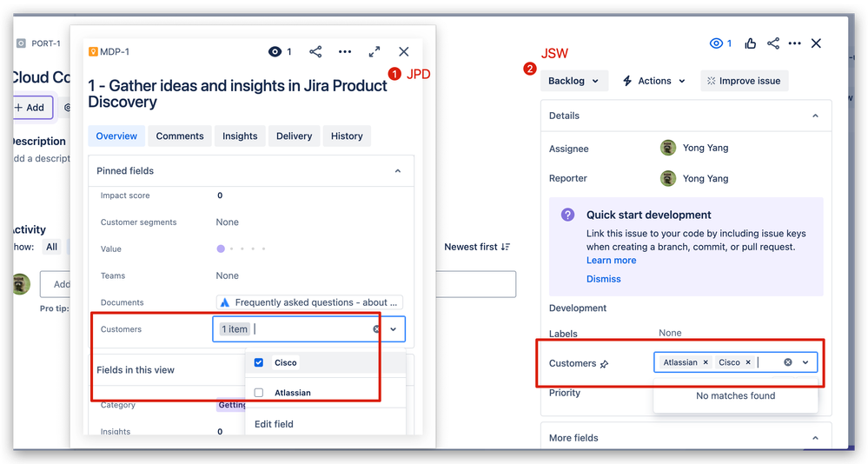Open the Backlog status dropdown
The width and height of the screenshot is (868, 464).
pos(574,81)
